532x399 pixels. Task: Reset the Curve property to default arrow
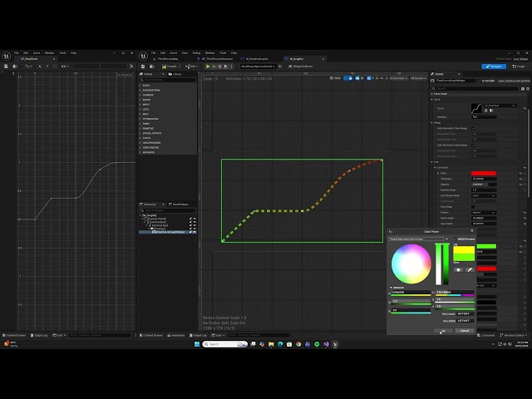525,108
